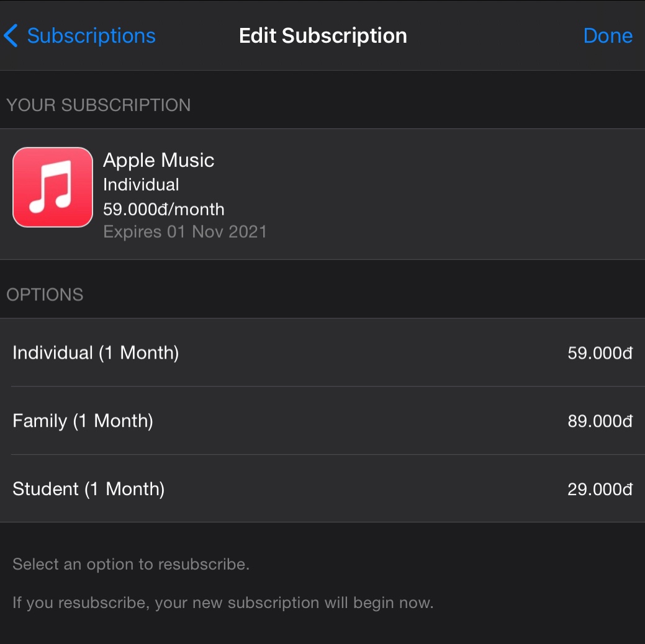Choose the Student (1 Month) plan
The image size is (645, 644).
click(x=323, y=489)
